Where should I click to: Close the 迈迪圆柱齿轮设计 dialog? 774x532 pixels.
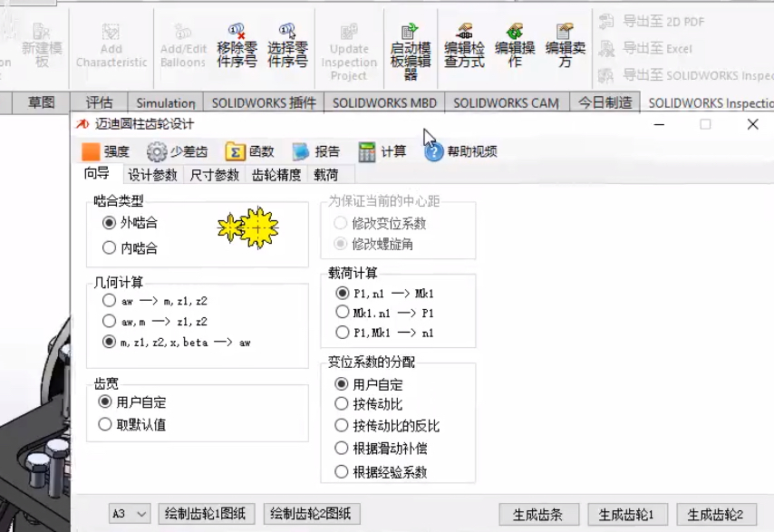(x=753, y=124)
